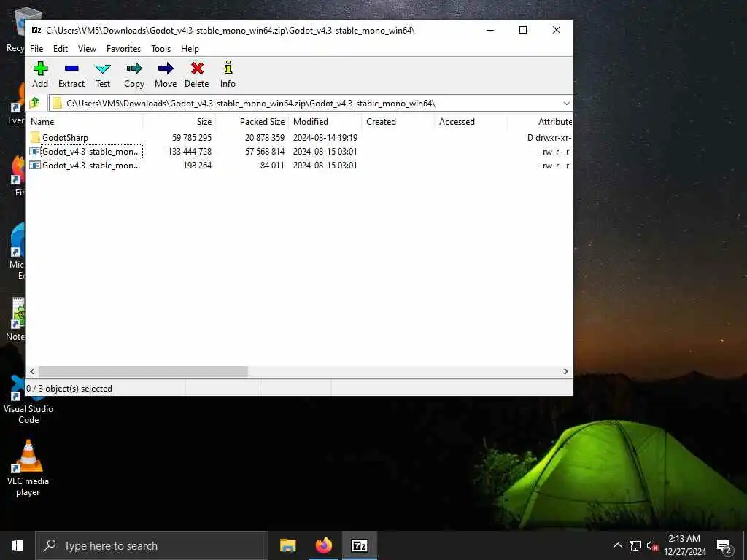Viewport: 747px width, 560px height.
Task: Click the scroll left arrow
Action: pyautogui.click(x=32, y=371)
